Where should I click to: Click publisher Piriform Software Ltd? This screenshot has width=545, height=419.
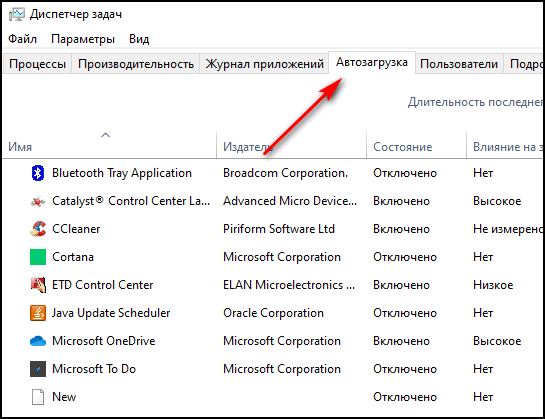pyautogui.click(x=279, y=229)
